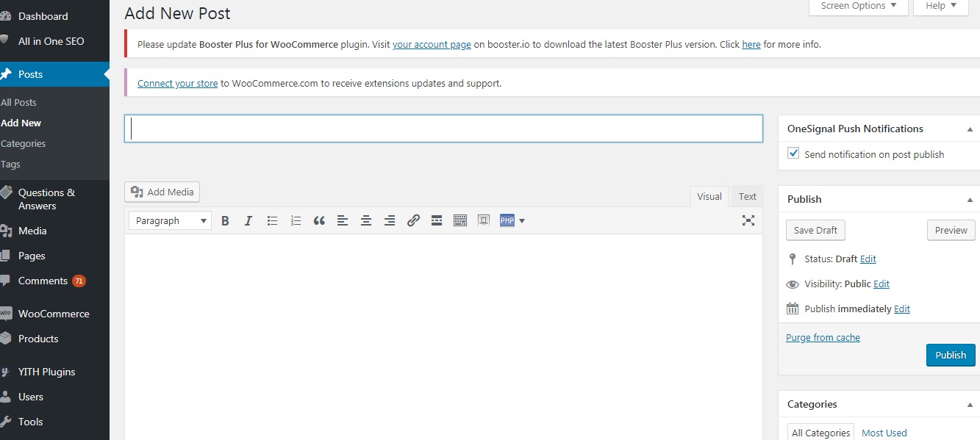Click the page break toolbar icon
The image size is (980, 440).
tap(484, 220)
